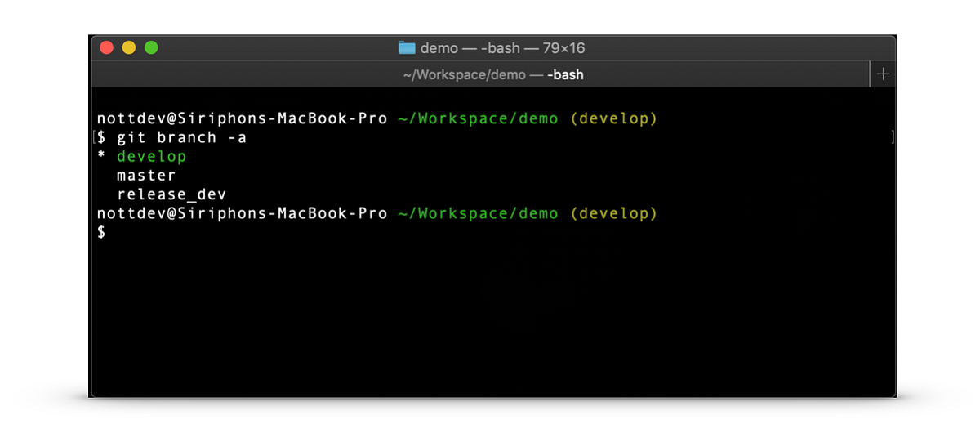980x442 pixels.
Task: Click the second yellow (develop) branch indicator
Action: pyautogui.click(x=613, y=213)
